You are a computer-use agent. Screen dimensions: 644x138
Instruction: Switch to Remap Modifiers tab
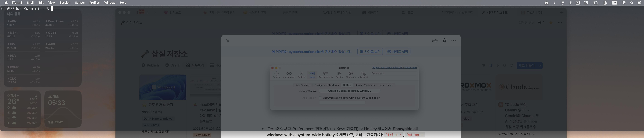tap(365, 85)
